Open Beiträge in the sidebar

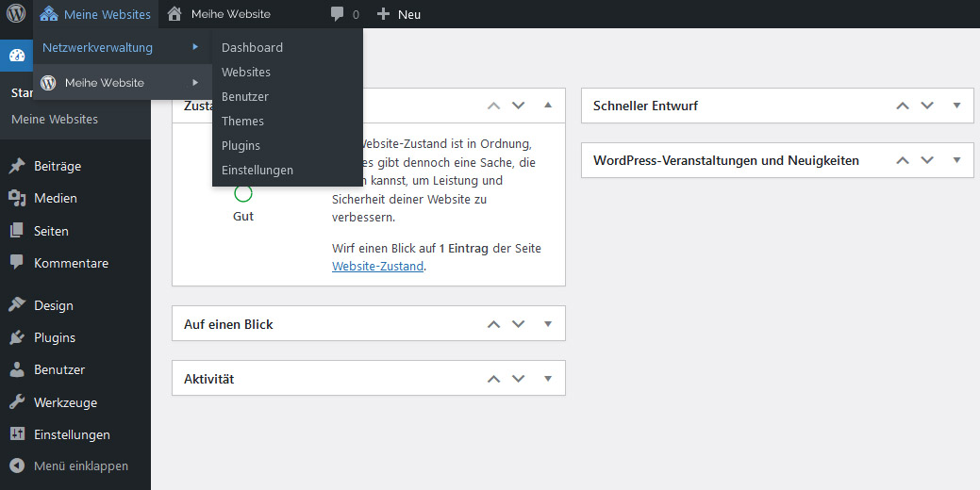58,166
